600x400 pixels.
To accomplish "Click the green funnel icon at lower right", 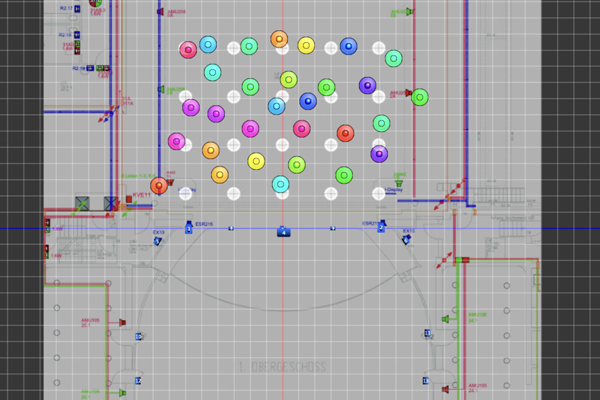I will (x=445, y=320).
